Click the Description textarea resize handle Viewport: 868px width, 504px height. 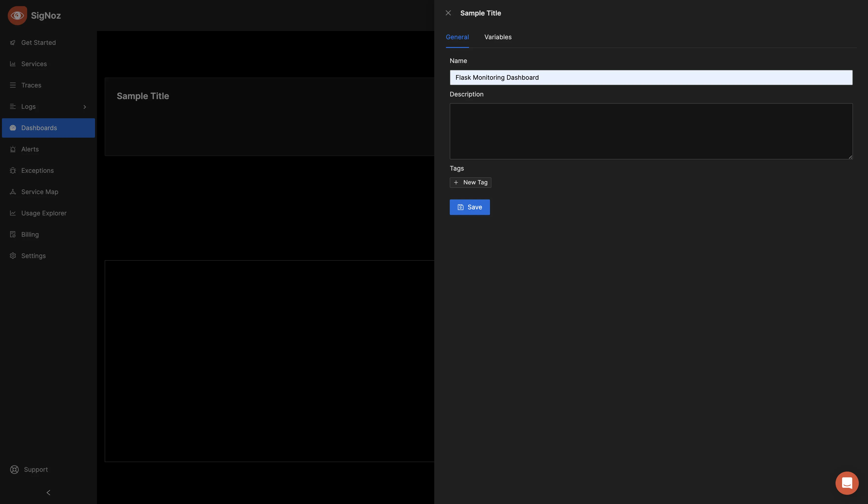point(850,157)
